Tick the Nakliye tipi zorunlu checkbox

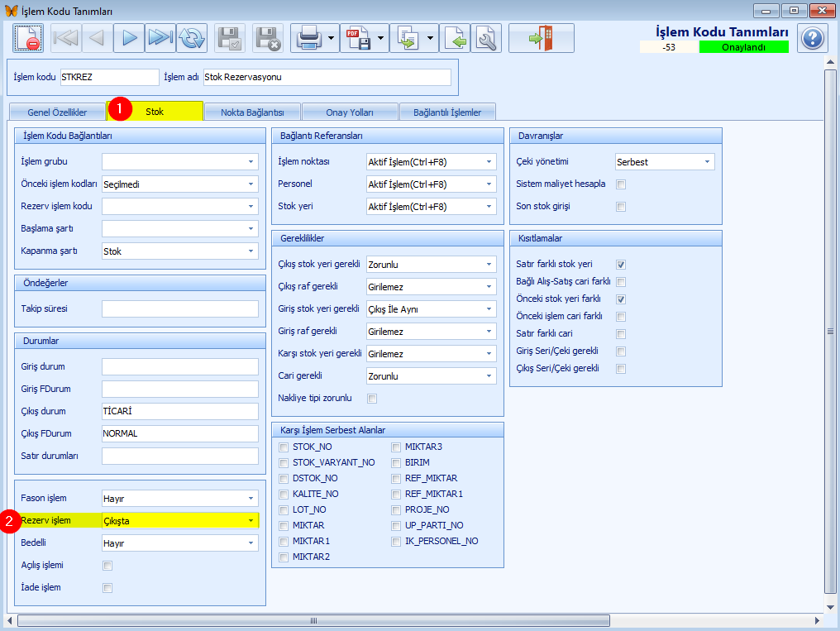[x=372, y=399]
